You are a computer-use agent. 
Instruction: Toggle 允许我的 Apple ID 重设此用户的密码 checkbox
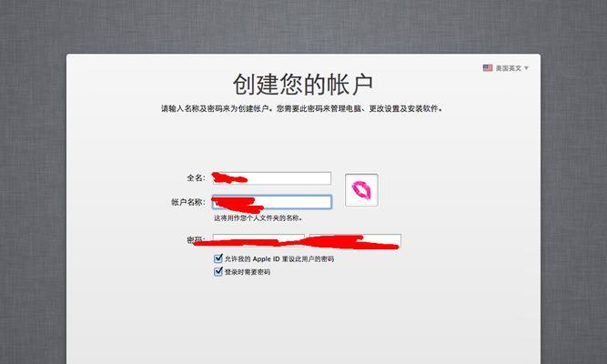(218, 258)
